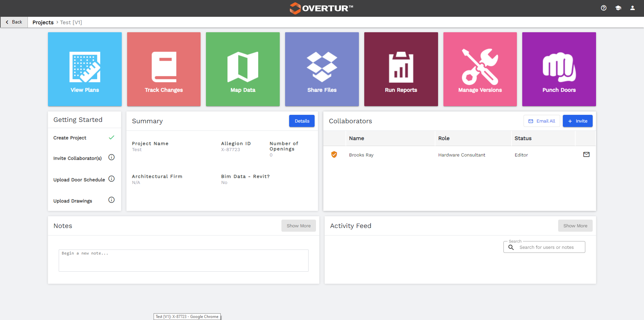Click the Test [V1] breadcrumb

[71, 22]
